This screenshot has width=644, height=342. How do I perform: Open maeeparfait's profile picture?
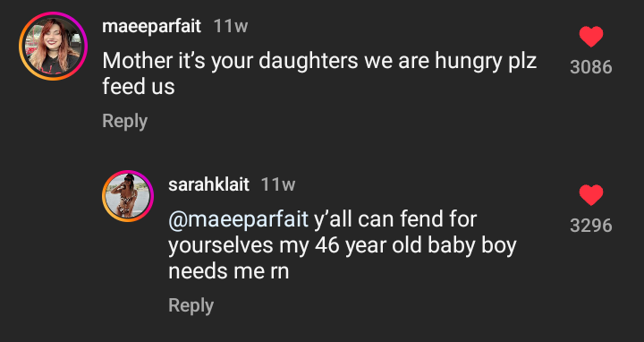53,46
